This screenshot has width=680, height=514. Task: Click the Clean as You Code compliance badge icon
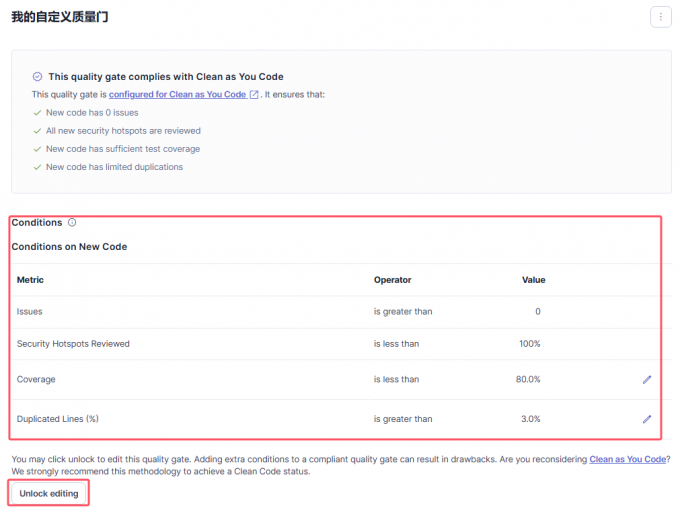point(38,76)
